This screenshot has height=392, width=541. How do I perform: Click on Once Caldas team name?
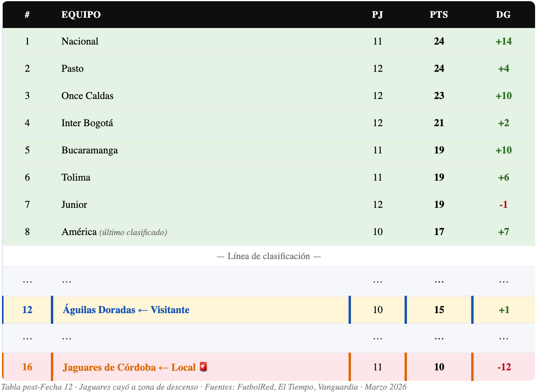coord(87,96)
